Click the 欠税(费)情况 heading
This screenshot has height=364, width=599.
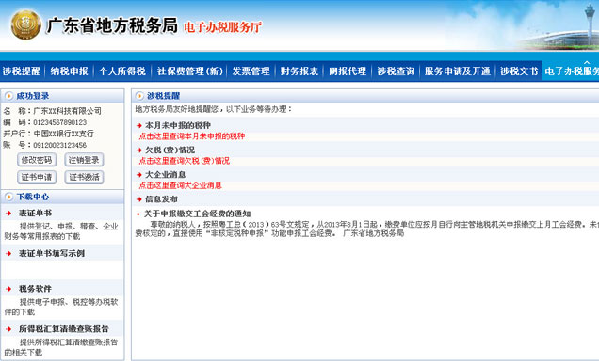(170, 150)
